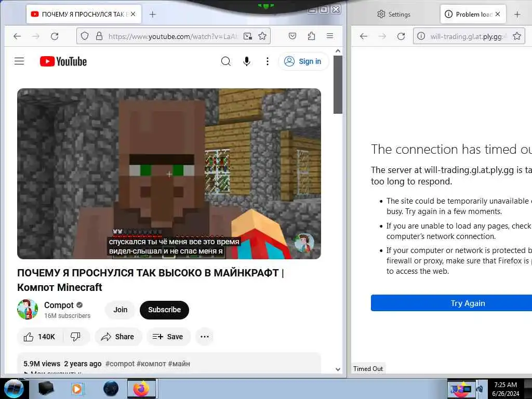
Task: Click the scrollbar up arrow on YouTube page
Action: coord(338,51)
